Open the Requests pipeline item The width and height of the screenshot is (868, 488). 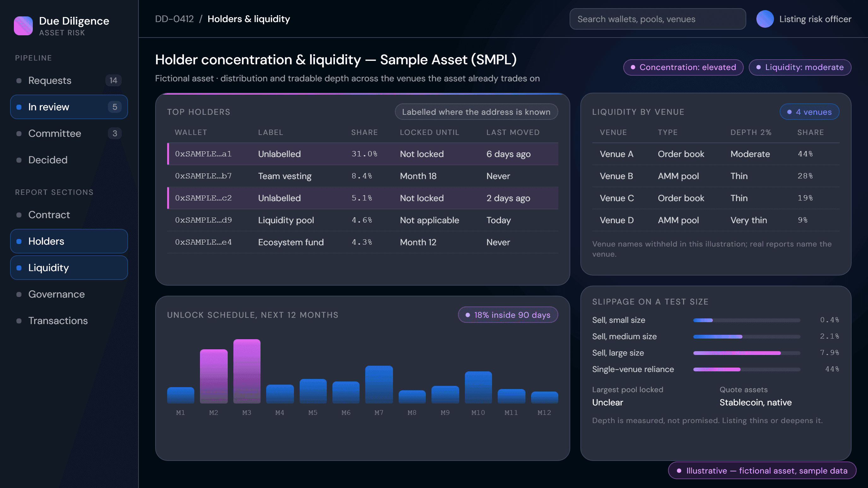[69, 80]
